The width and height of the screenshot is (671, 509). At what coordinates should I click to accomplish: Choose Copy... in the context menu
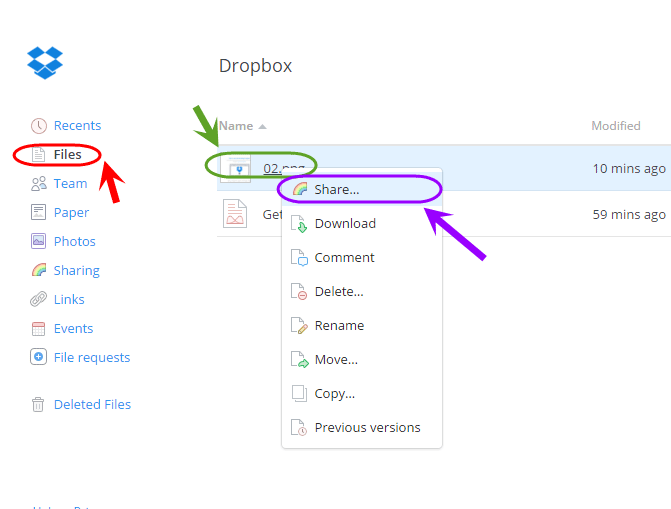pyautogui.click(x=362, y=393)
